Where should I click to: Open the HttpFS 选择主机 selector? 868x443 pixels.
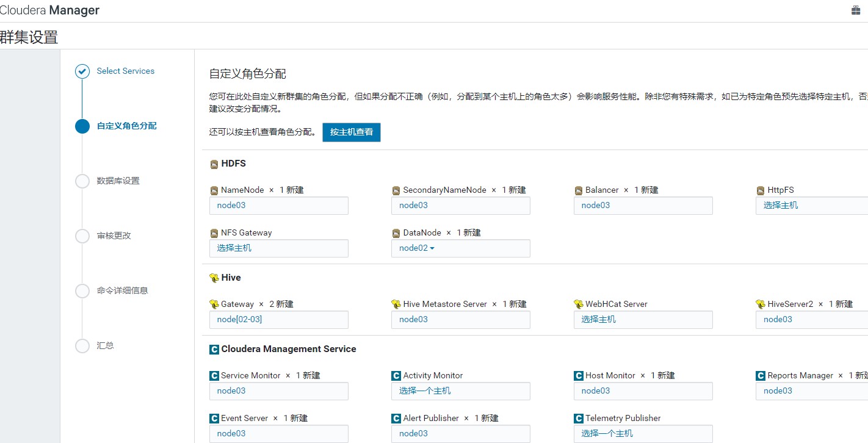(x=812, y=206)
